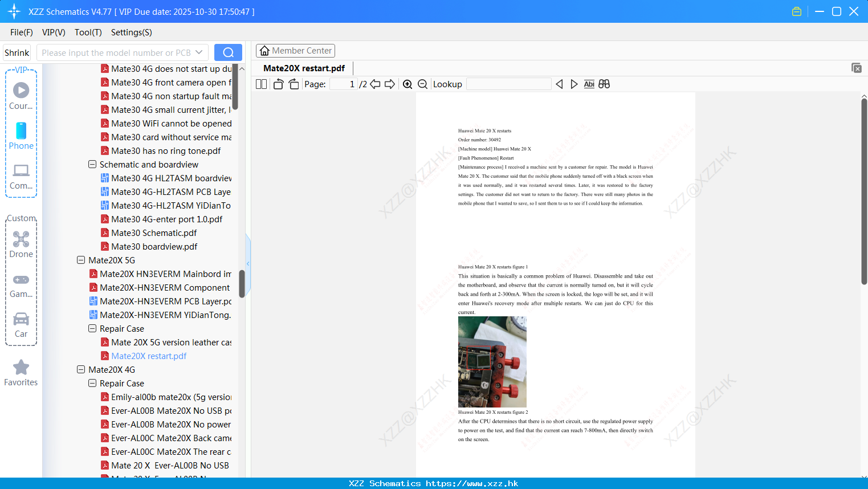Screen dimensions: 868x489
Task: Open the model number dropdown arrow
Action: 199,52
